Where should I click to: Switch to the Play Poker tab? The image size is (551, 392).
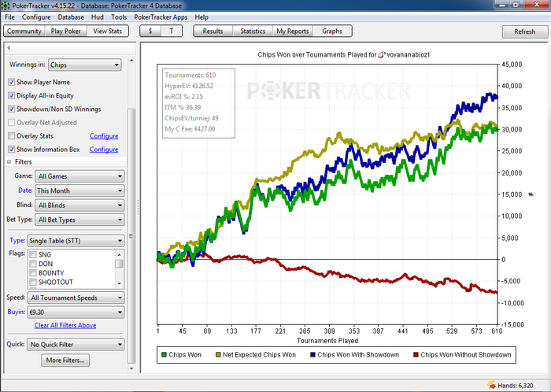(65, 31)
